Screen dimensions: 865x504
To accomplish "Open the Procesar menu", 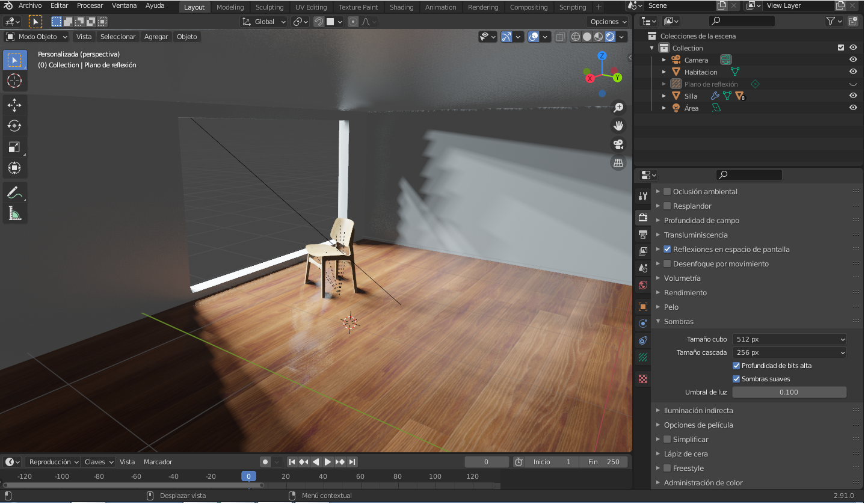I will pyautogui.click(x=90, y=5).
